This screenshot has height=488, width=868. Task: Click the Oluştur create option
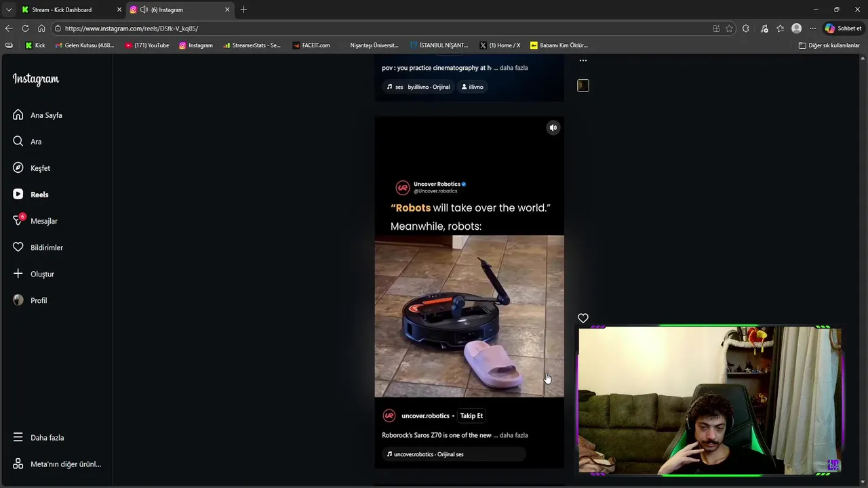[x=33, y=274]
